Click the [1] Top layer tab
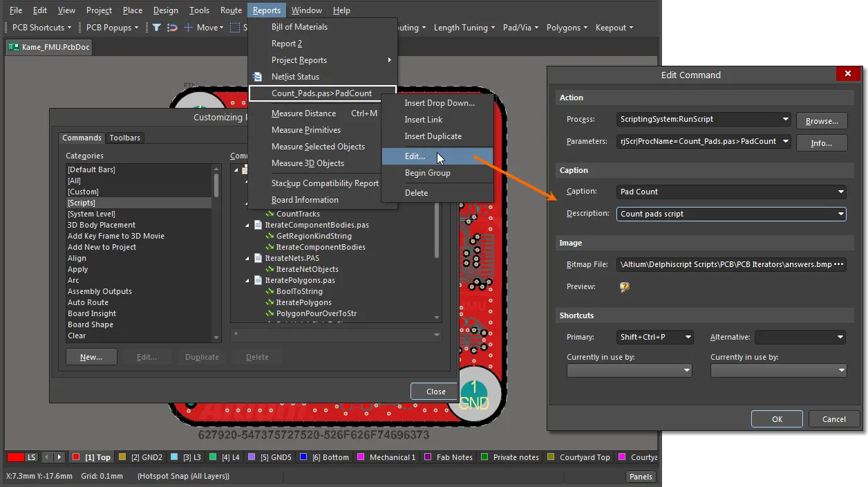Viewport: 868px width, 487px height. pyautogui.click(x=92, y=457)
